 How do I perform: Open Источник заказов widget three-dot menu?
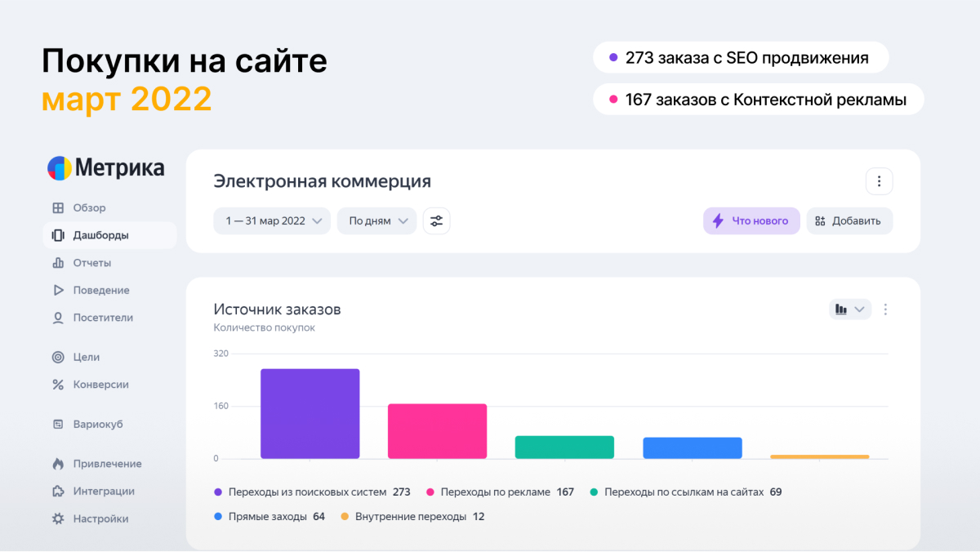pyautogui.click(x=886, y=309)
